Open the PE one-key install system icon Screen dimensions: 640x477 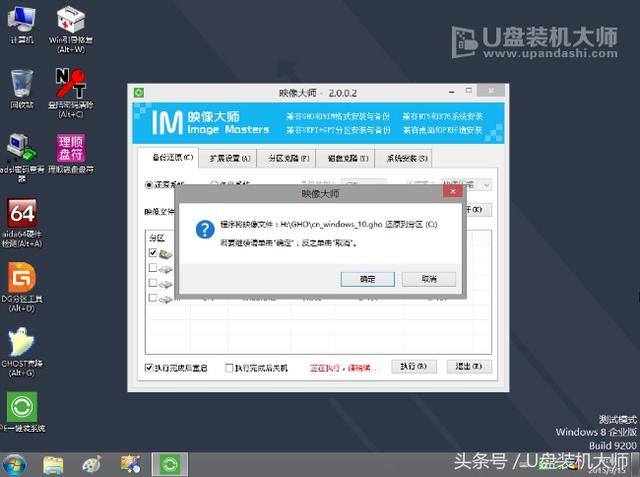22,412
